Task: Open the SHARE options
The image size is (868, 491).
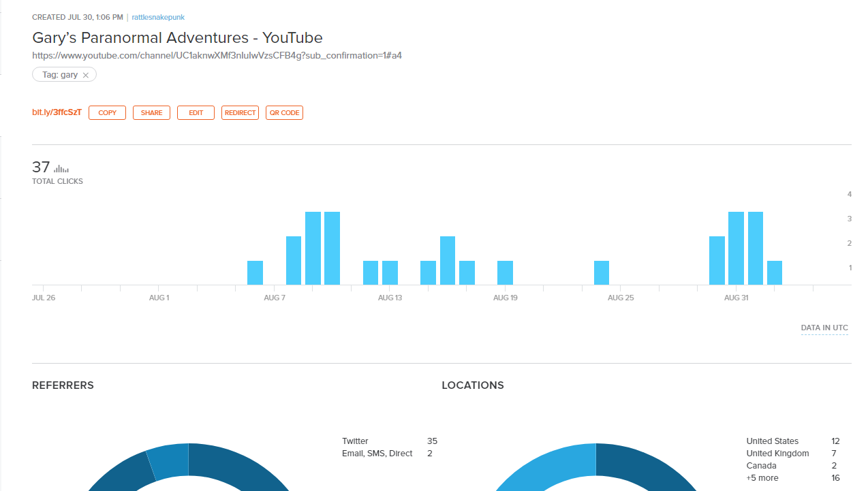Action: [151, 112]
